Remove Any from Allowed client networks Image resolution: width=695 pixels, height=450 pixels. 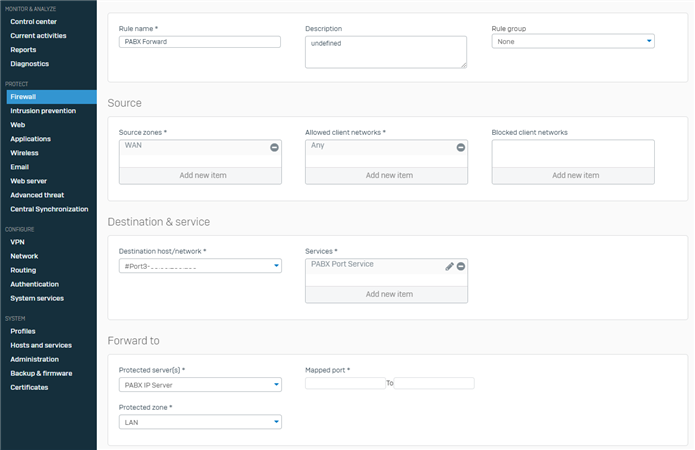(461, 147)
